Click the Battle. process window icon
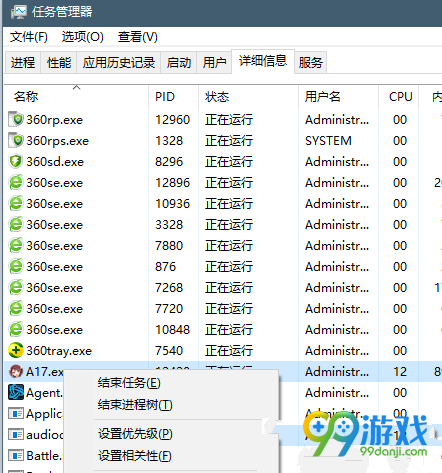442x473 pixels. (x=16, y=456)
